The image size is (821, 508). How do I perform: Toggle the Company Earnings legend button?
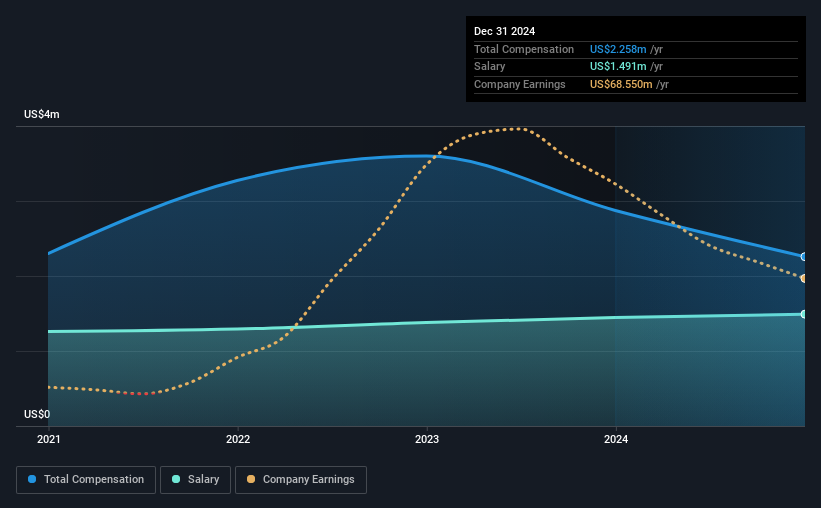pyautogui.click(x=301, y=480)
